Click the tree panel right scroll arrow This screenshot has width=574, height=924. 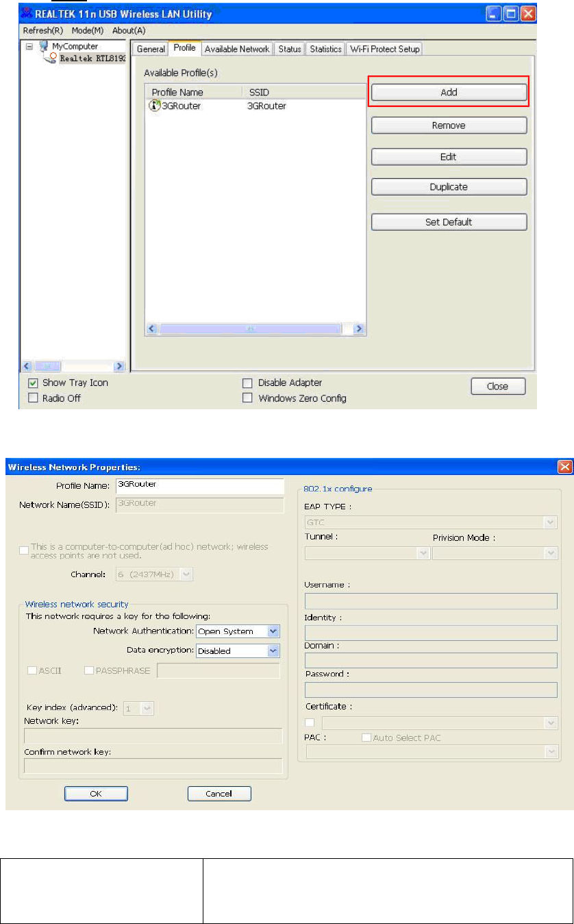click(118, 367)
